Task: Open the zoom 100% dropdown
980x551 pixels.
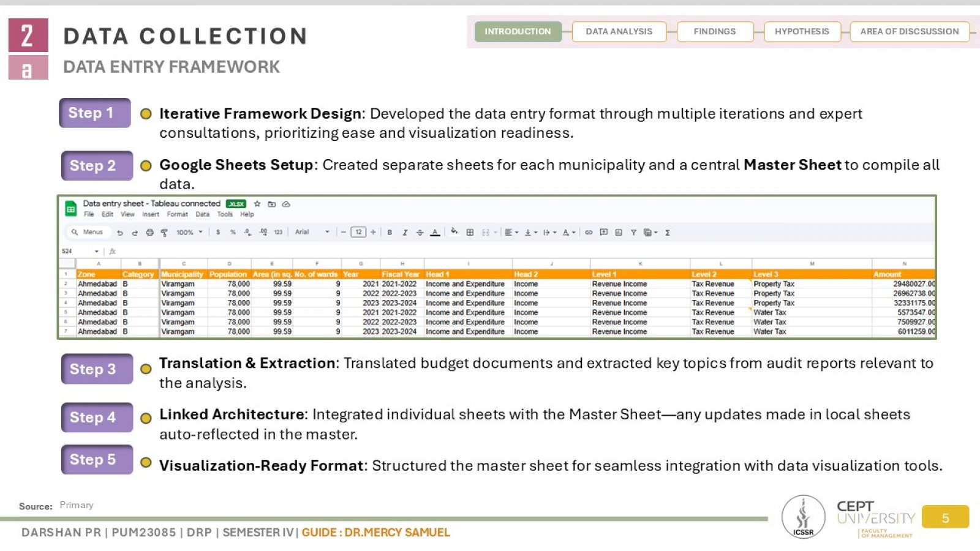Action: [x=189, y=232]
